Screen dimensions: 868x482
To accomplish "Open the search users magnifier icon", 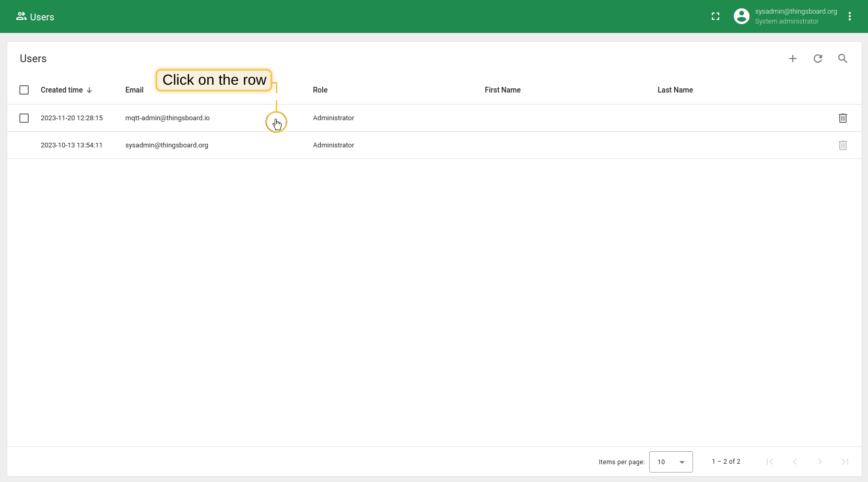I will [842, 59].
